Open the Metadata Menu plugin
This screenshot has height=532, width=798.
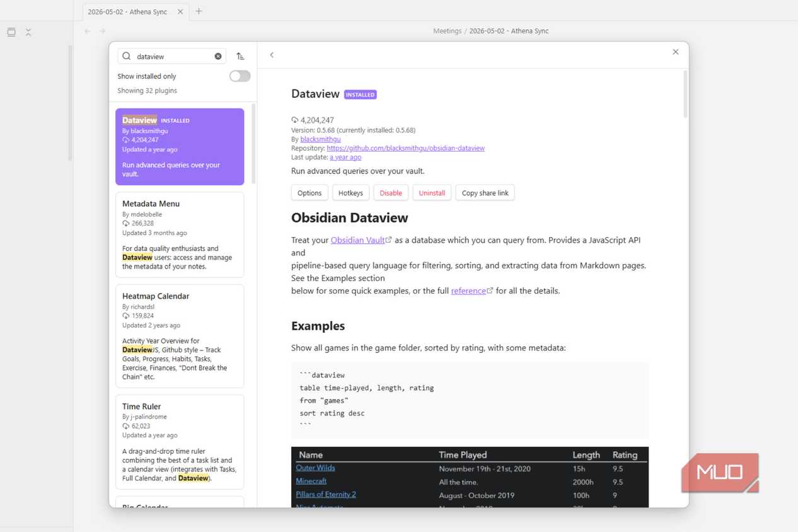pos(180,234)
